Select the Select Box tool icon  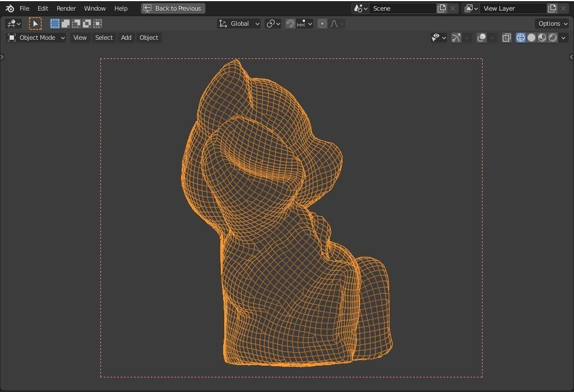coord(35,24)
